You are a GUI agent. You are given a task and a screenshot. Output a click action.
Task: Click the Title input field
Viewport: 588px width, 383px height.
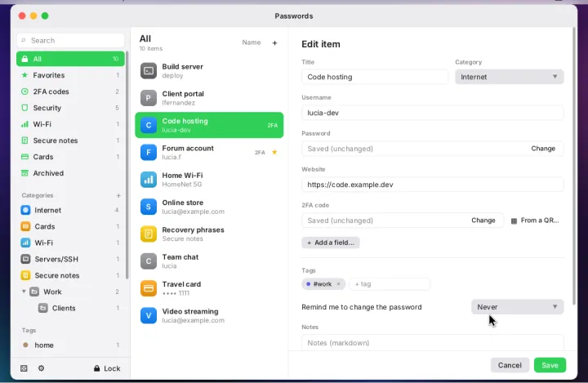point(375,77)
